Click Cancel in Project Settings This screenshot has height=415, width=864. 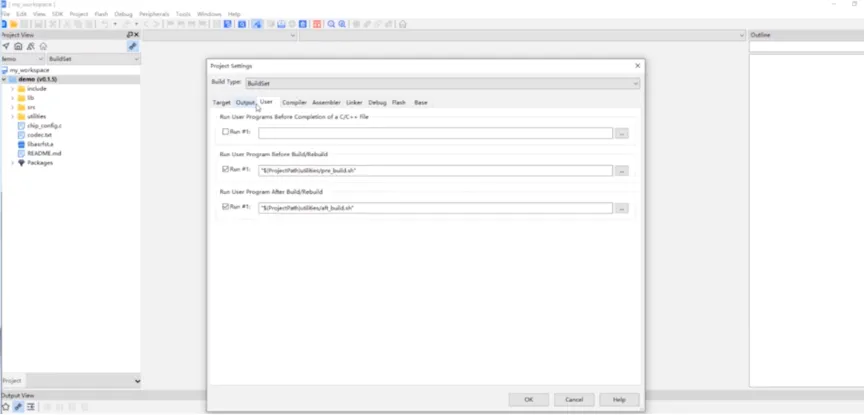click(x=574, y=400)
